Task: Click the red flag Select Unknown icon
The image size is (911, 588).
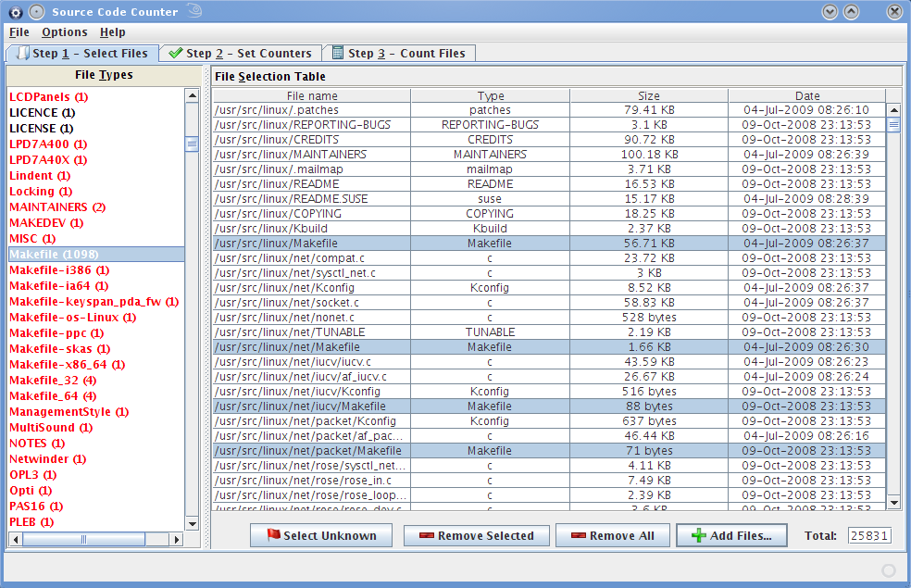Action: click(273, 535)
